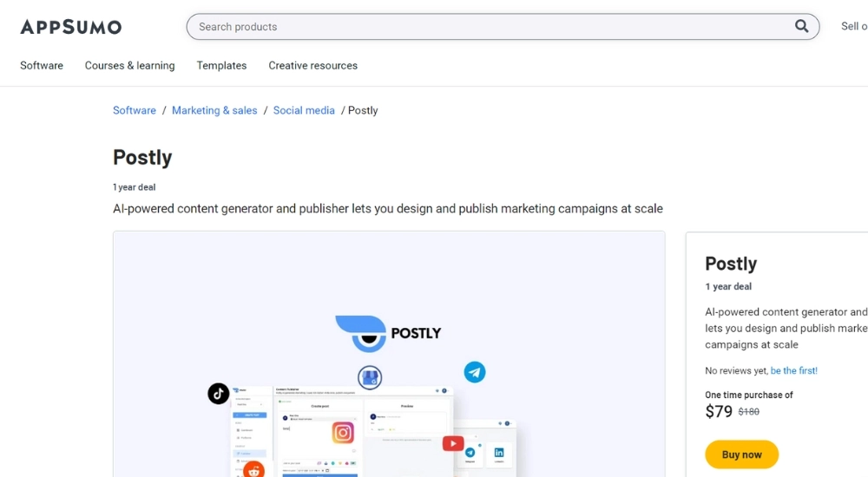Screen dimensions: 868x477
Task: Click the Reddit icon in product image
Action: [x=253, y=469]
